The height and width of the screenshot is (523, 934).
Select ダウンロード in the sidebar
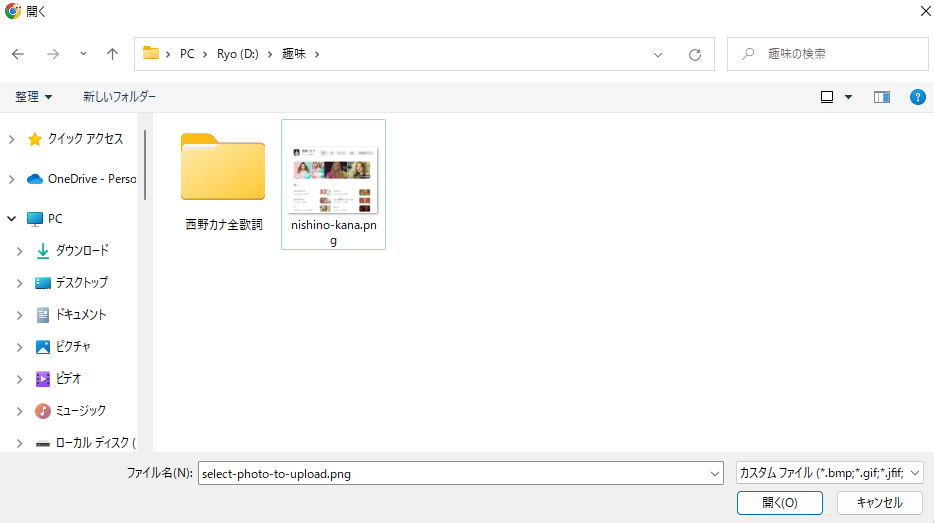tap(81, 251)
